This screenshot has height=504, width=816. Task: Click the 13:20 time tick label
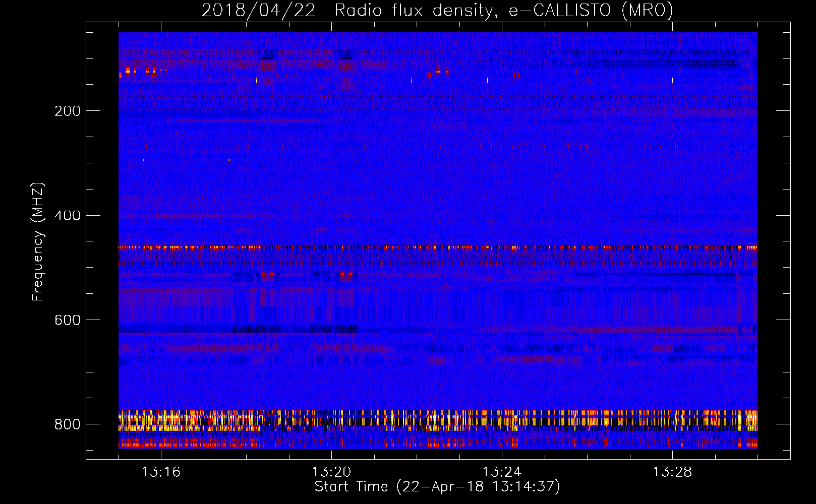[331, 472]
